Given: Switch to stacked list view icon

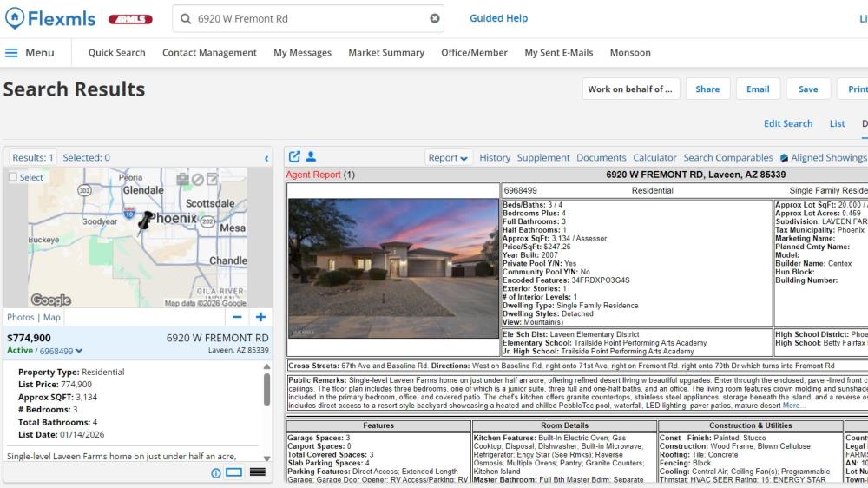Looking at the screenshot, I should coord(257,472).
